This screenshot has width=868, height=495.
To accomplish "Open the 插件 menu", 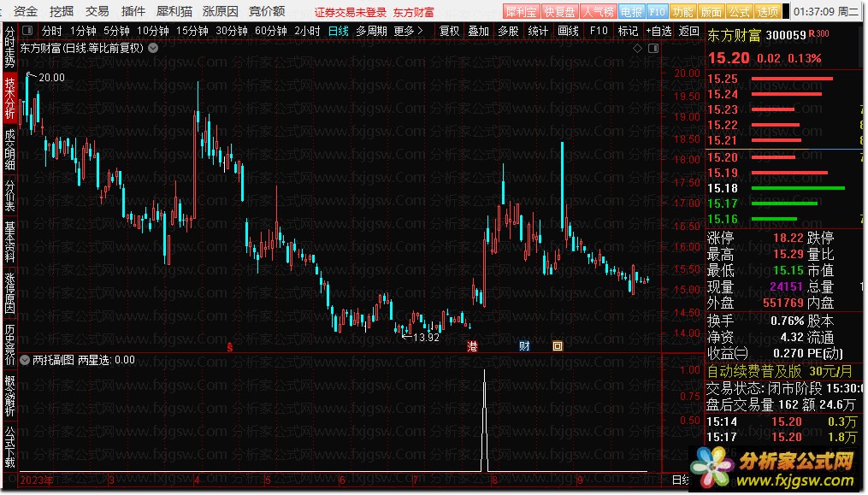I will (133, 11).
